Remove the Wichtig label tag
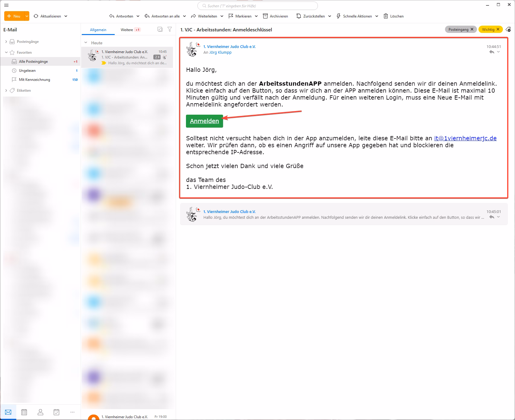This screenshot has height=420, width=515. coord(498,29)
